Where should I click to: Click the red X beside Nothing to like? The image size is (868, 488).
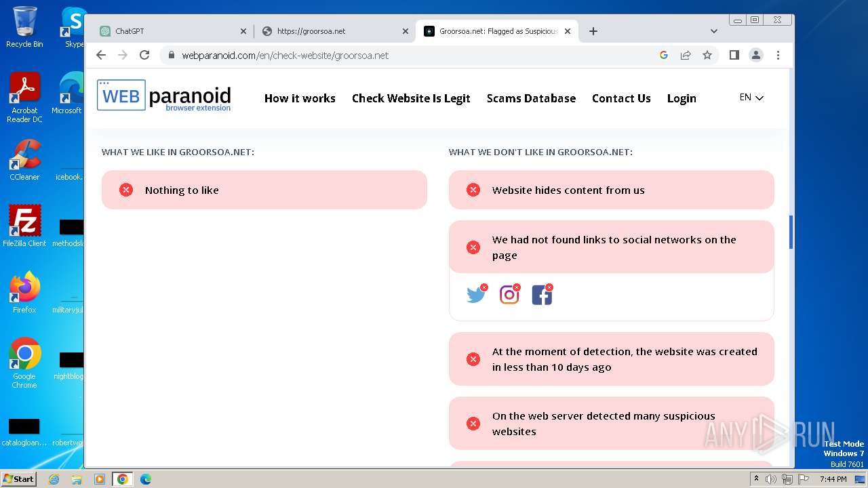[x=126, y=190]
